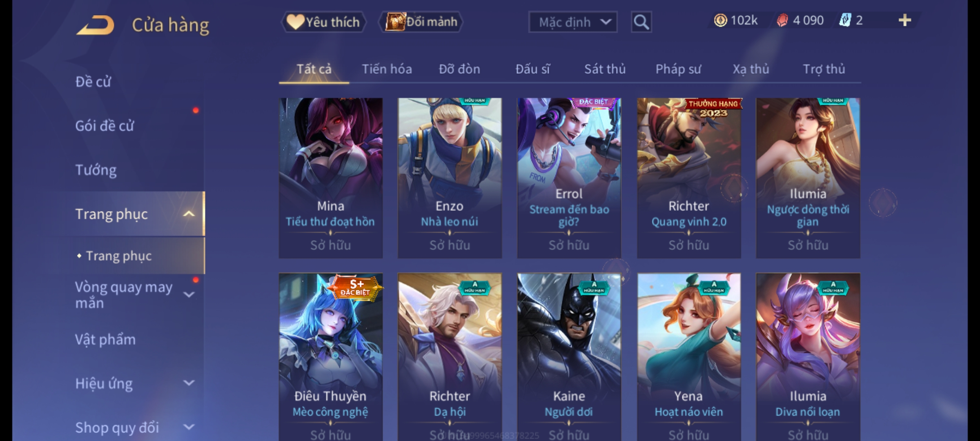This screenshot has height=441, width=980.
Task: Select Mina Tiểu thư đoạt hồn skin
Action: click(331, 178)
